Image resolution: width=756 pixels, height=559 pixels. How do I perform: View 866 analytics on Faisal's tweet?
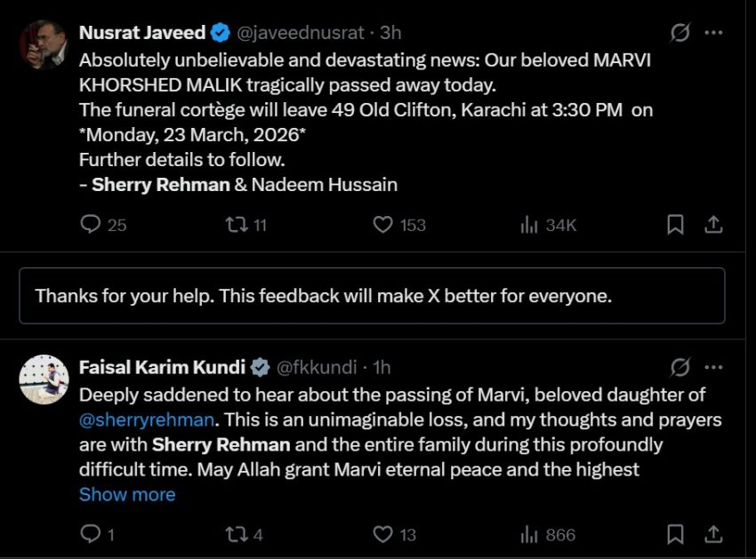(528, 534)
